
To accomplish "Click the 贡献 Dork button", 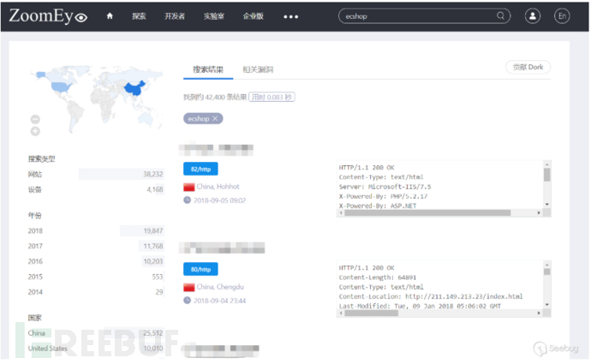I will pyautogui.click(x=528, y=67).
